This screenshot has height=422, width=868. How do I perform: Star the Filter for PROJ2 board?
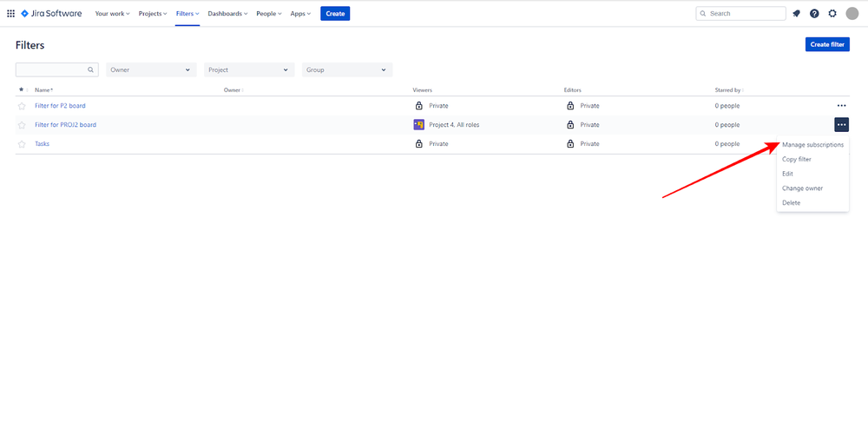click(x=22, y=125)
